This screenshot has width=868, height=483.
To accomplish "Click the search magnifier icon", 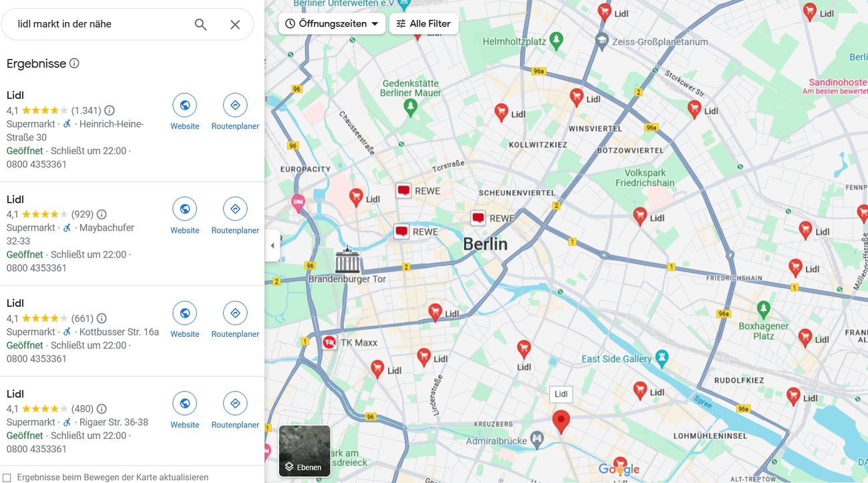I will coord(200,25).
